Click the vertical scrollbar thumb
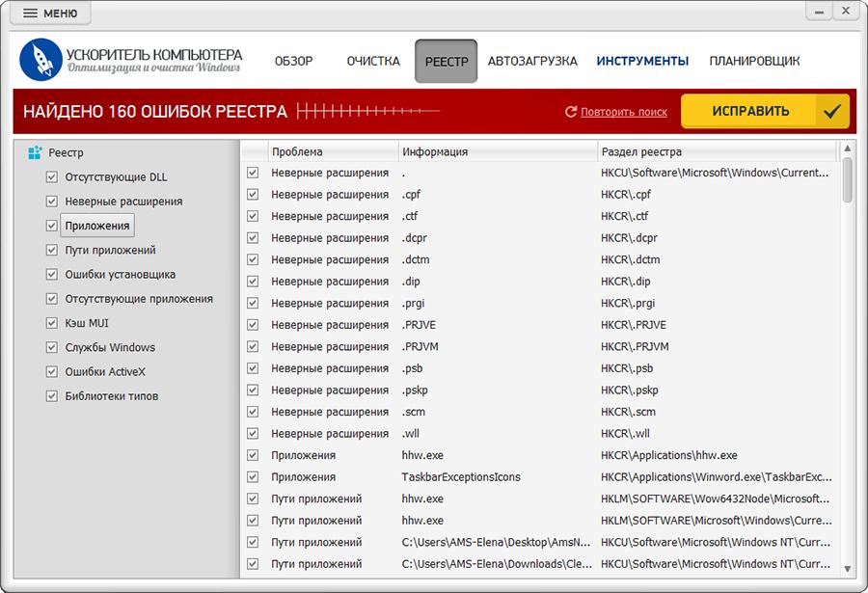868x593 pixels. click(x=847, y=180)
